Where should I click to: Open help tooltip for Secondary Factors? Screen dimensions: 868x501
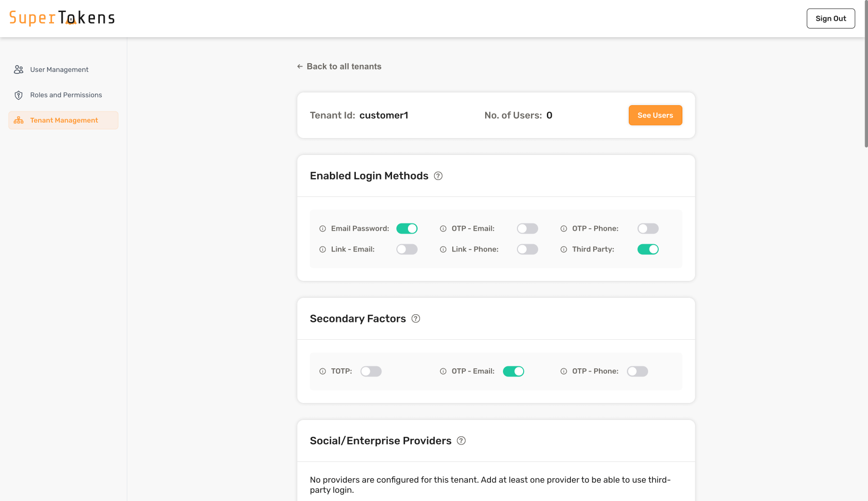coord(416,319)
